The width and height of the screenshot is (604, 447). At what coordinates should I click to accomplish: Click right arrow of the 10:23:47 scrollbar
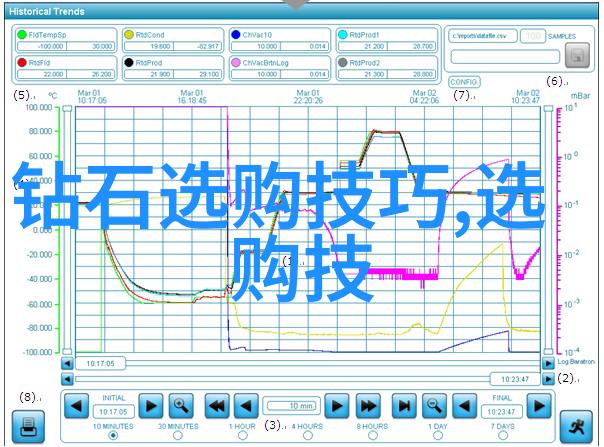click(548, 379)
